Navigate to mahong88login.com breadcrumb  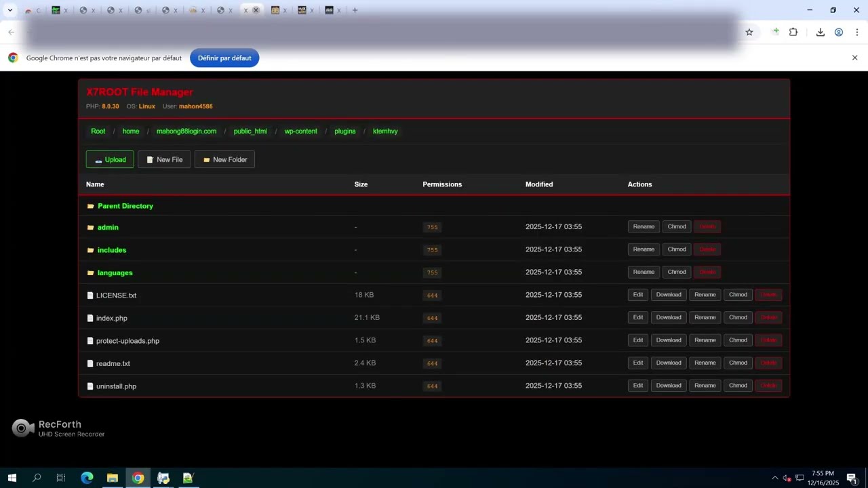coord(186,131)
